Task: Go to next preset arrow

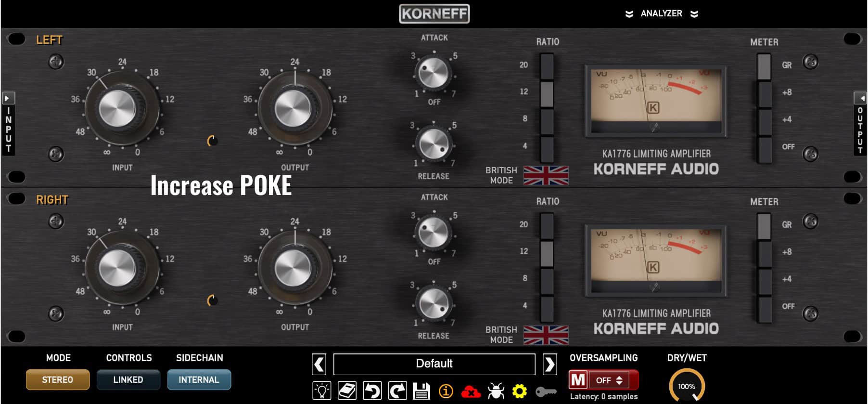Action: click(x=549, y=364)
